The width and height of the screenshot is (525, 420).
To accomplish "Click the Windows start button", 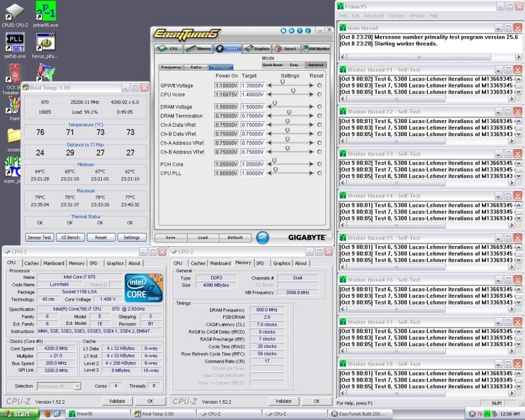I will tap(20, 414).
